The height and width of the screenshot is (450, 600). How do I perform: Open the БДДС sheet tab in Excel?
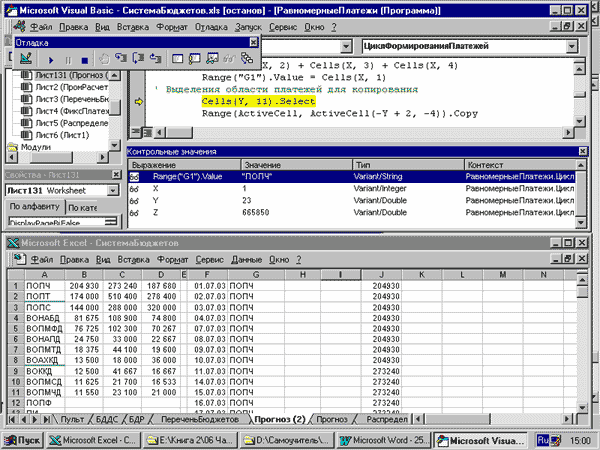[107, 419]
